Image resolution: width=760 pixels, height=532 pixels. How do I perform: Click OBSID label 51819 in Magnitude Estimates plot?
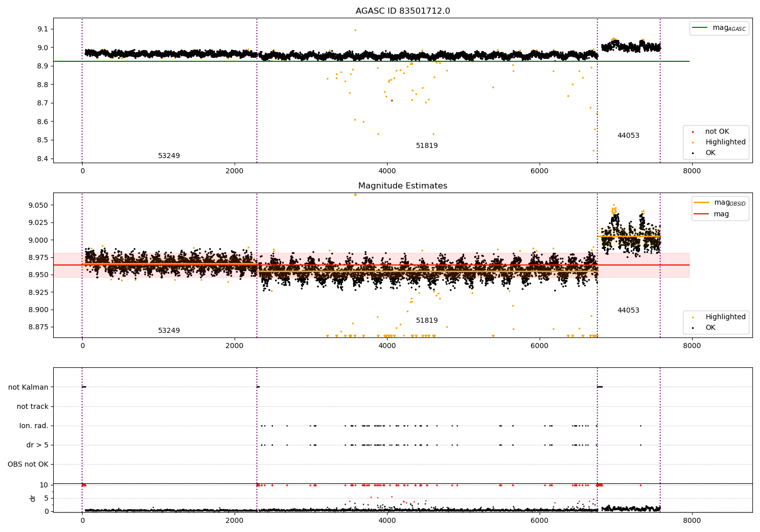tap(427, 321)
